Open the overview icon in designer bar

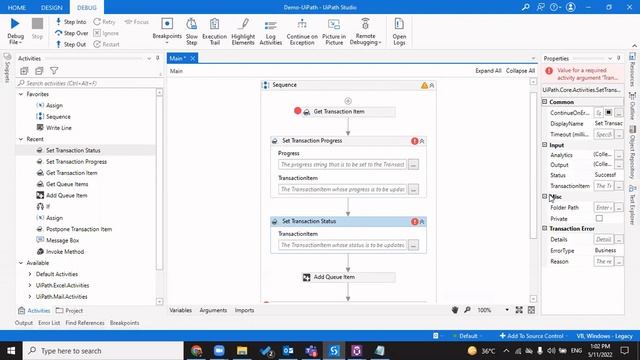click(x=531, y=310)
